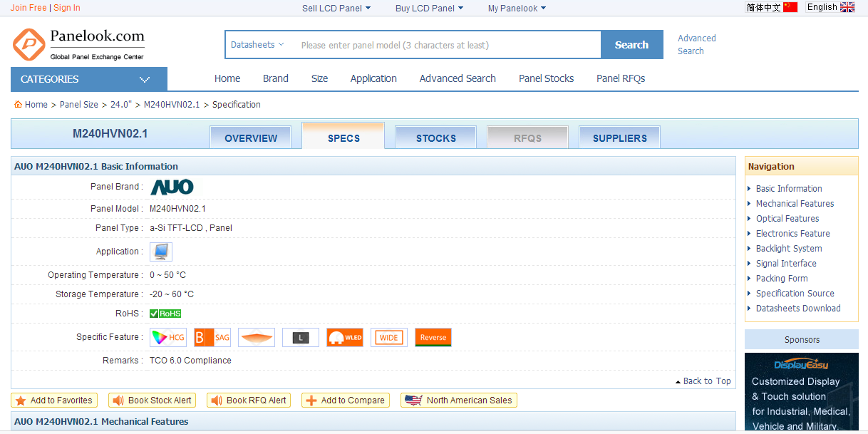868x434 pixels.
Task: Jump to Basic Information in Navigation
Action: [789, 189]
